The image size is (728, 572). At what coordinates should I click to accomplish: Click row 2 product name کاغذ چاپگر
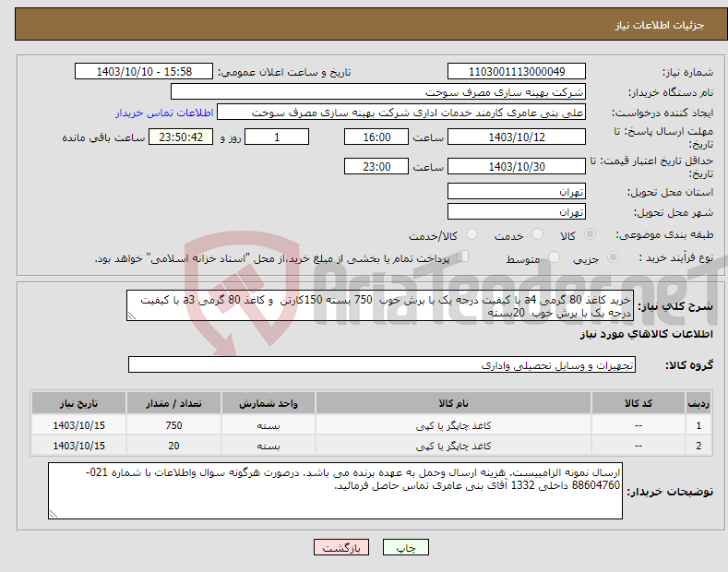(x=453, y=446)
